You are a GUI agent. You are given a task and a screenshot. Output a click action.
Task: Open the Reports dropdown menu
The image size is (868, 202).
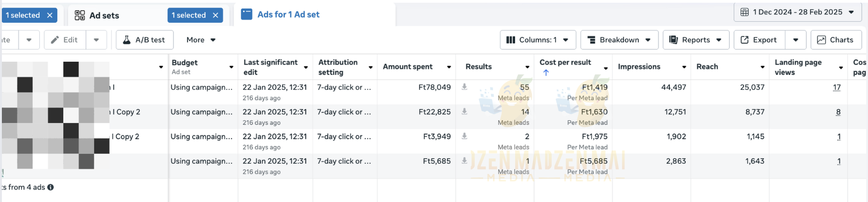click(x=696, y=40)
